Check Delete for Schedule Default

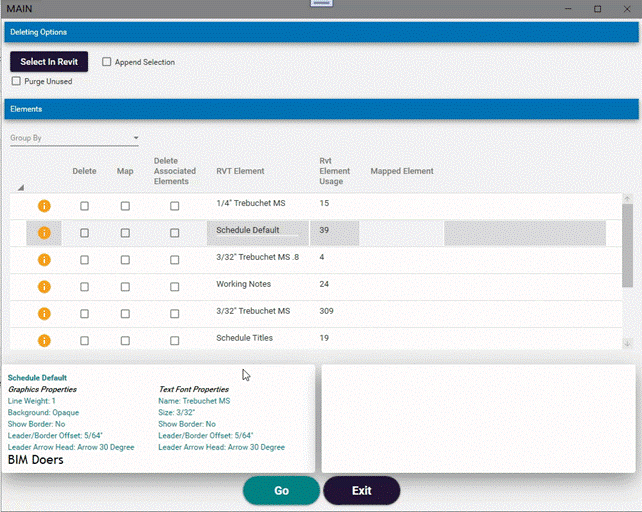(84, 233)
